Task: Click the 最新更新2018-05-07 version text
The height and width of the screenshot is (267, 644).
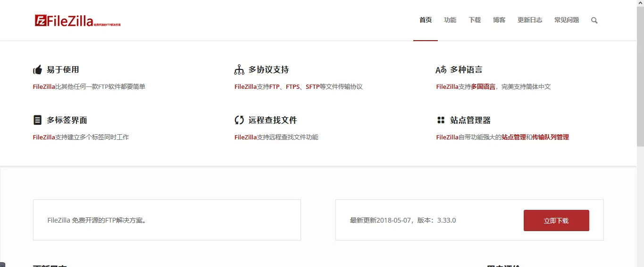Action: point(403,220)
